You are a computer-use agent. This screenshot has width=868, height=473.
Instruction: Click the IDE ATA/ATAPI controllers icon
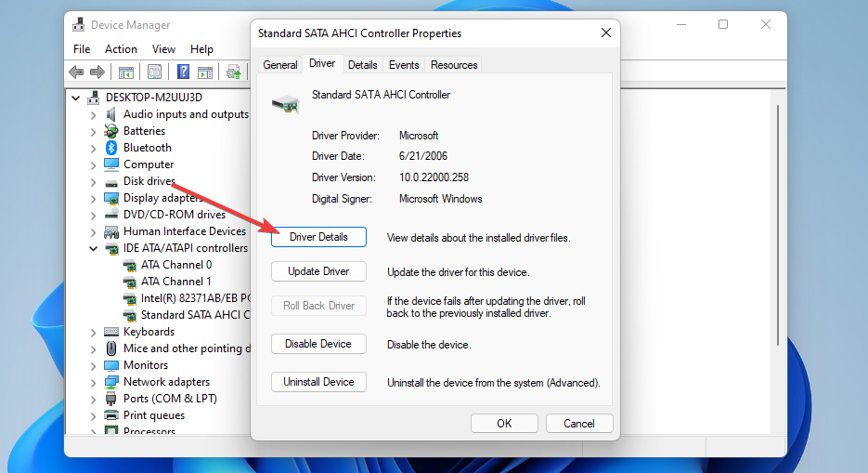coord(111,248)
